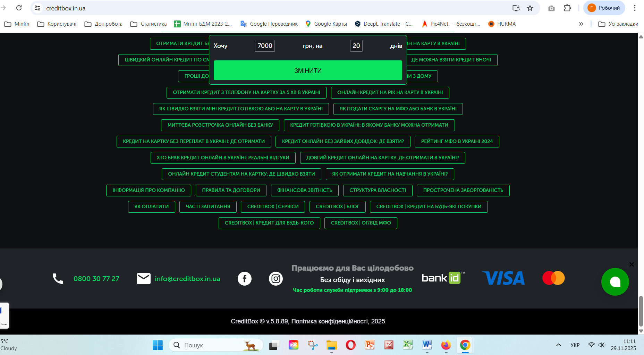The image size is (644, 355).
Task: Click the BankID logo
Action: click(x=443, y=278)
